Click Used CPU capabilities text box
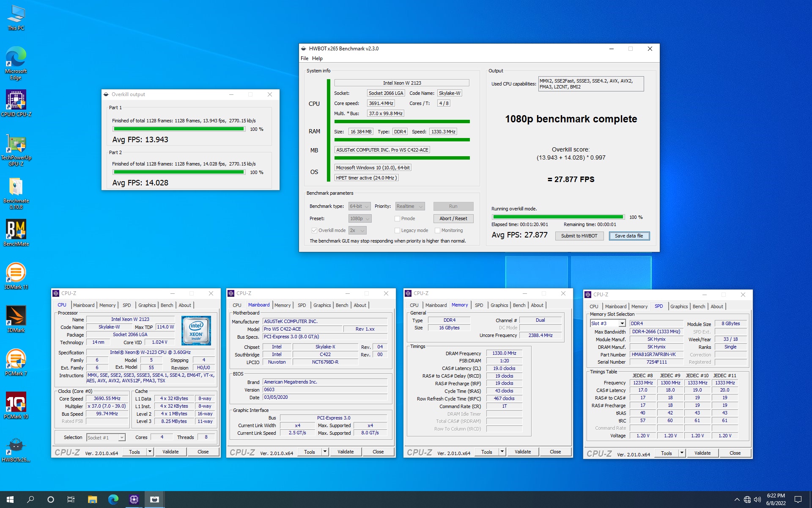812x508 pixels. (591, 84)
